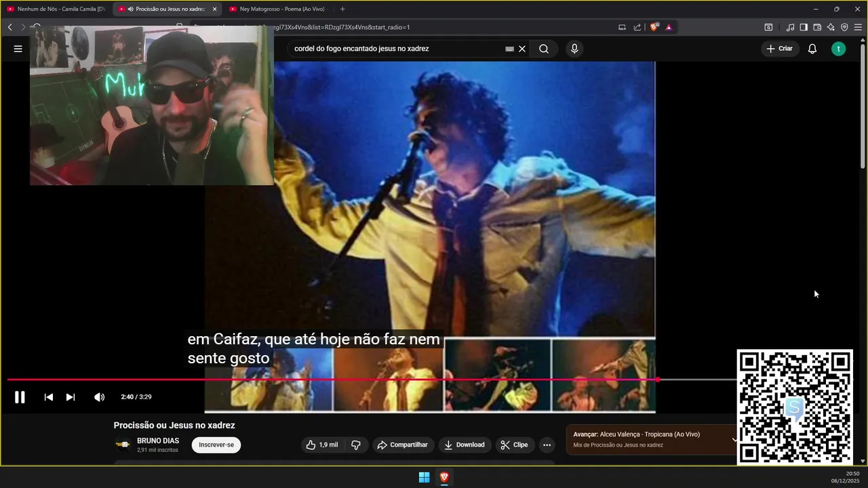Go back with the browser back arrow
Viewport: 868px width, 488px height.
coord(9,27)
